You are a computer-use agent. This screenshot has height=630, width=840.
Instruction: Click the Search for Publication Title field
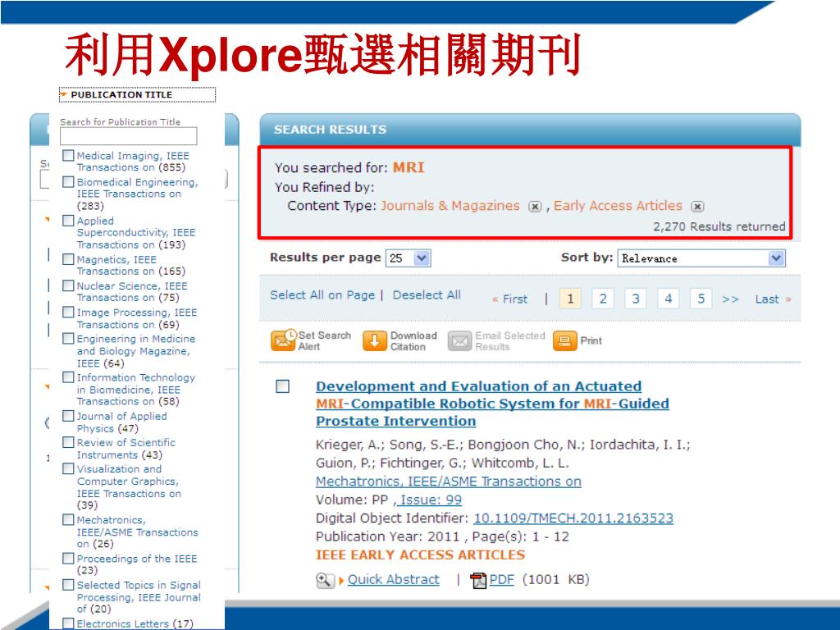[x=129, y=136]
